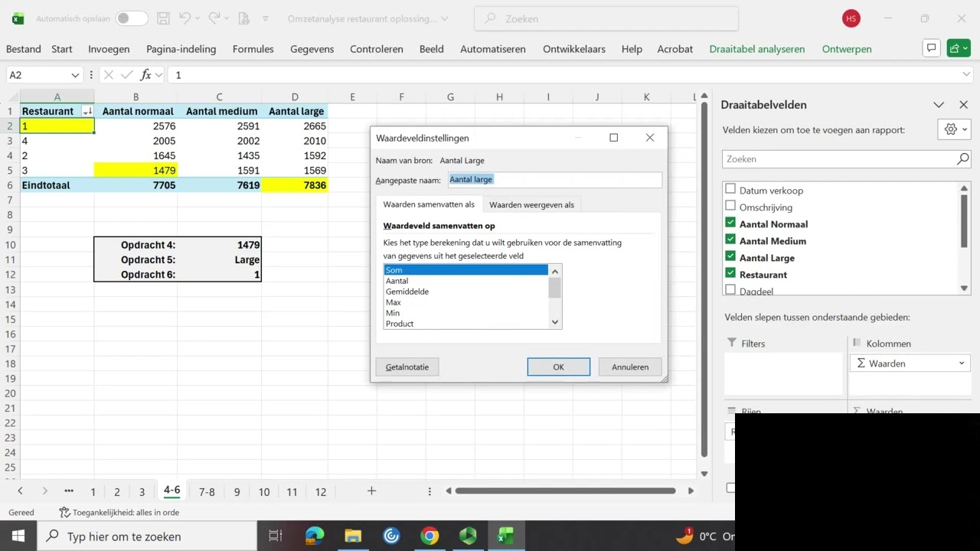This screenshot has width=980, height=551.
Task: Click the Insert Function fx icon
Action: (145, 75)
